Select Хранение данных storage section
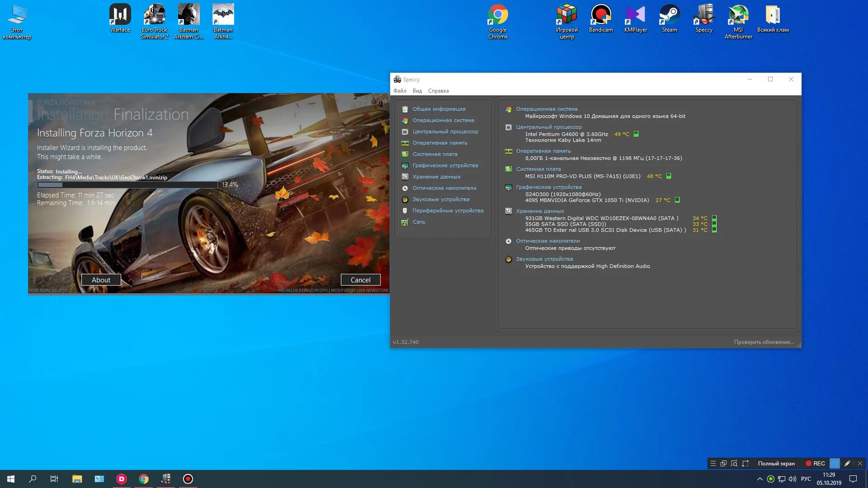Screen dimensions: 868x488 tap(436, 176)
